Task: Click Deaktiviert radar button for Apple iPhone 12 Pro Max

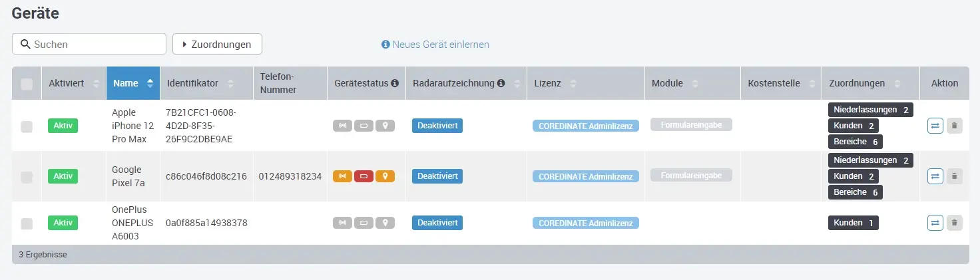Action: [437, 126]
